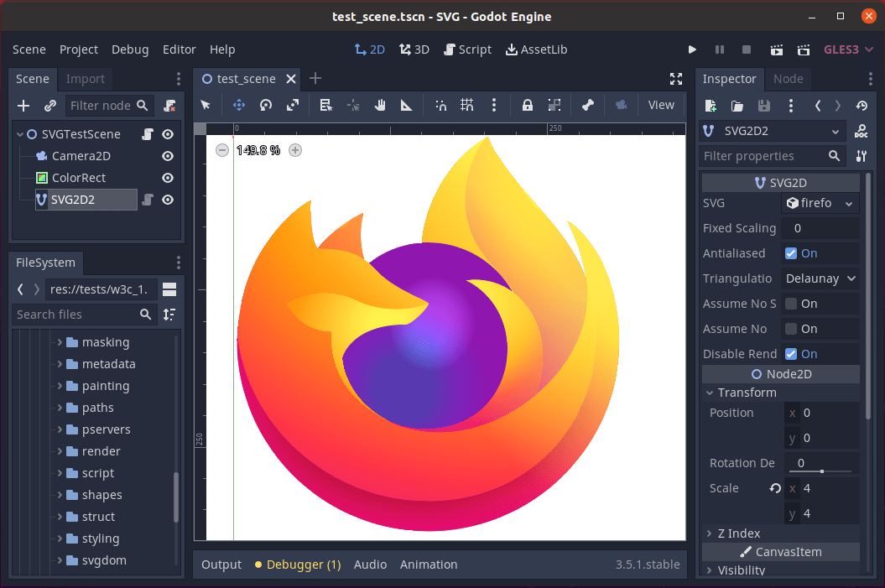
Task: Open the GLES3 renderer dropdown
Action: [847, 49]
